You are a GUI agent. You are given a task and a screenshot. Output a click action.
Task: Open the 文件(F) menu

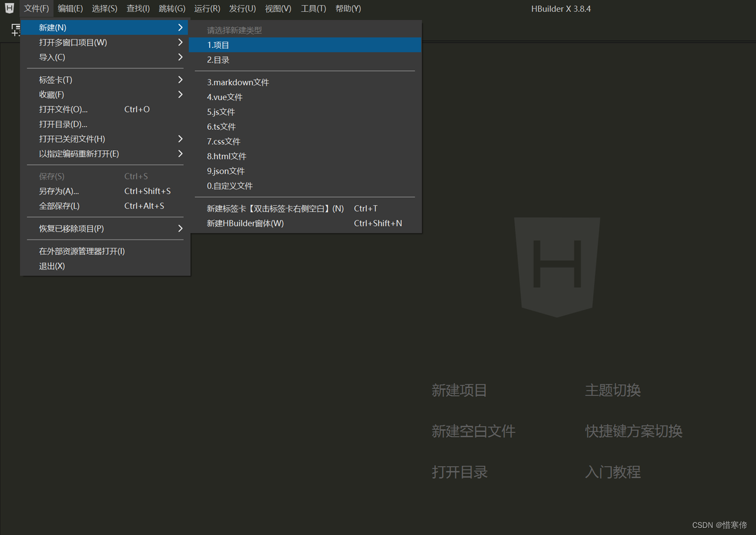(x=36, y=8)
